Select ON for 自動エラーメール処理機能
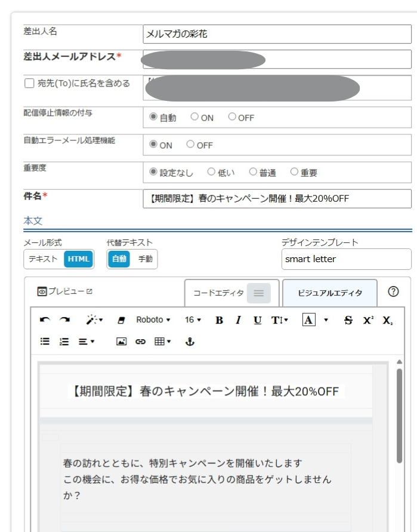This screenshot has width=417, height=532. tap(153, 144)
